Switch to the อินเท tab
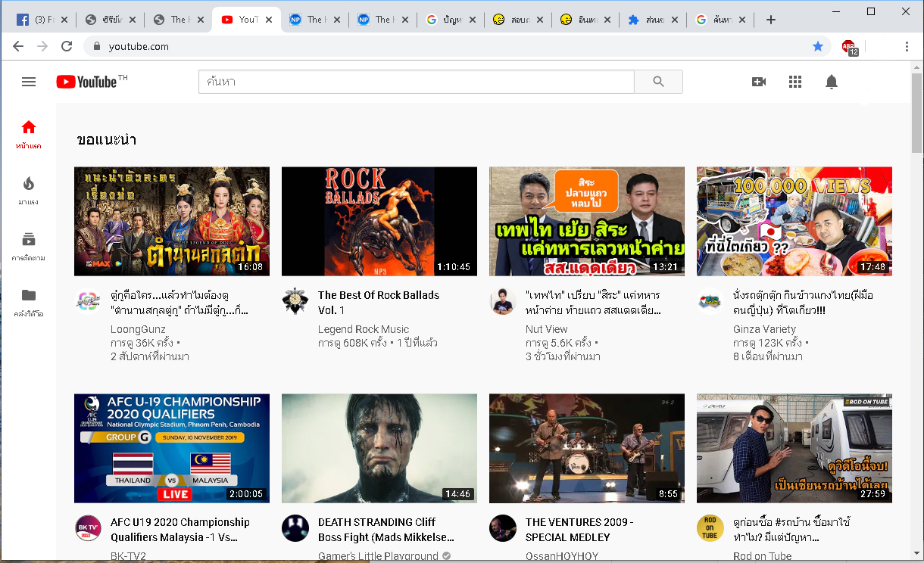The width and height of the screenshot is (924, 563). click(587, 20)
